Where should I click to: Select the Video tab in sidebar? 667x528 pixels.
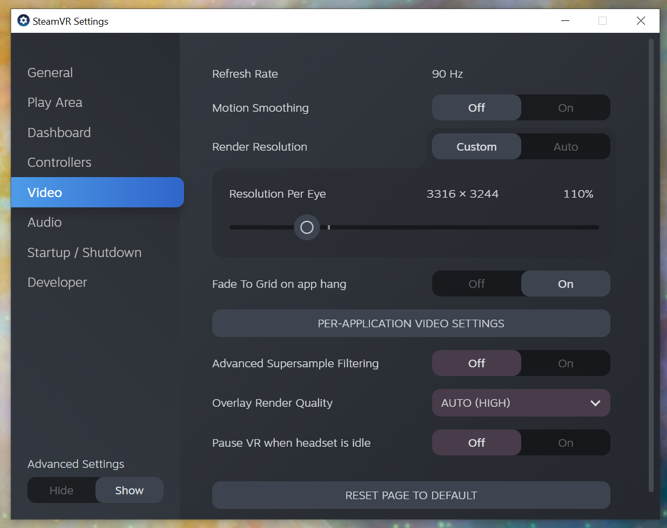pos(97,192)
